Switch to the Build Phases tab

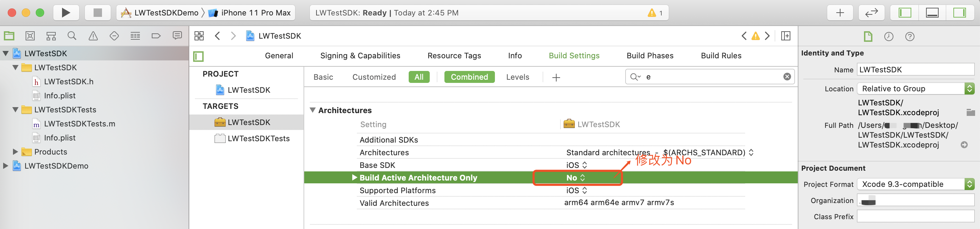pyautogui.click(x=650, y=55)
